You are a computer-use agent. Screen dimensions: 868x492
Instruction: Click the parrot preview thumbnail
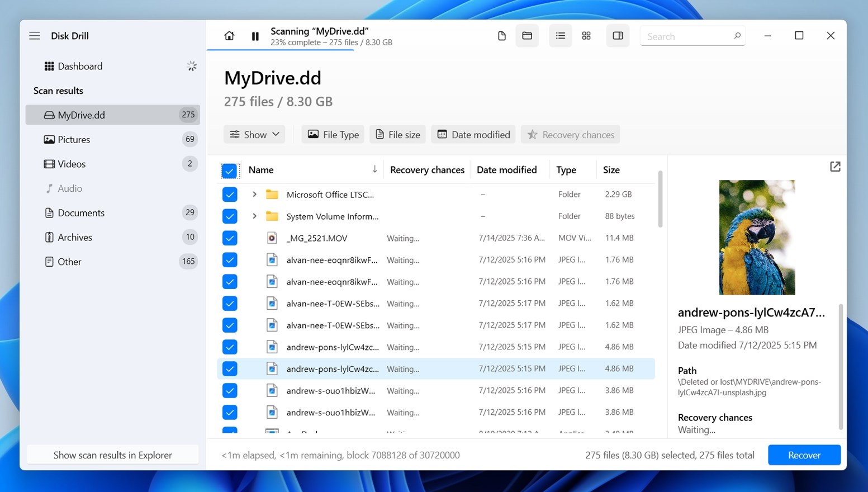click(x=757, y=237)
